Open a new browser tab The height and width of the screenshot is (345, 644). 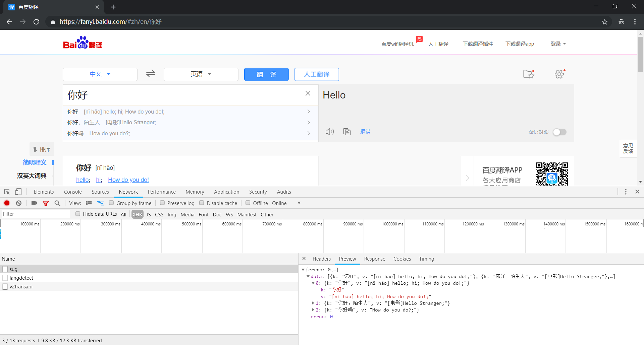pos(113,7)
